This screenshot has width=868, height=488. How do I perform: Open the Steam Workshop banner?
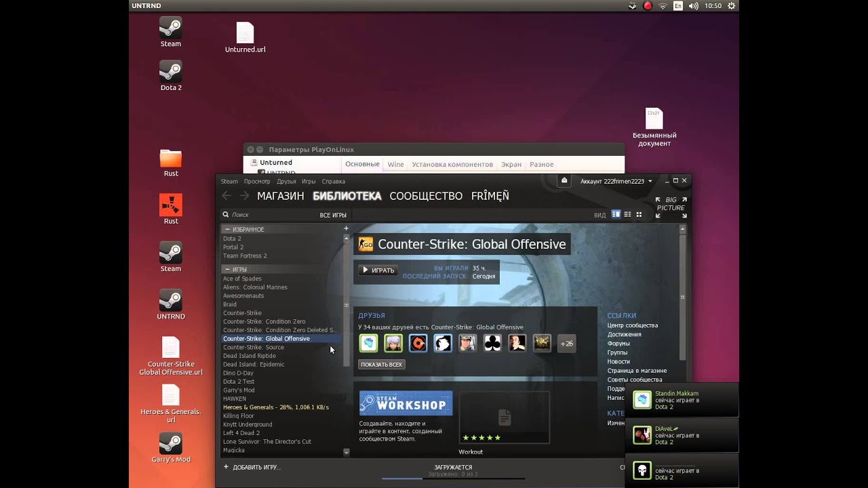pos(406,403)
